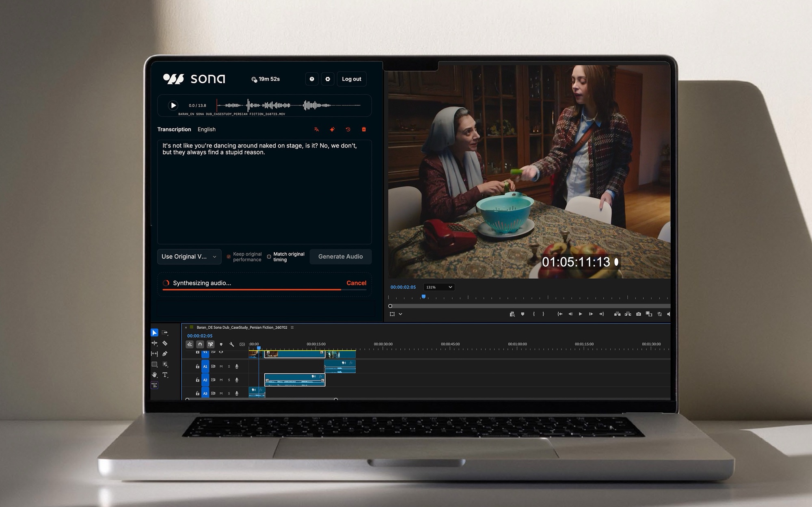The height and width of the screenshot is (507, 812).
Task: Select the Hand tool
Action: click(154, 375)
